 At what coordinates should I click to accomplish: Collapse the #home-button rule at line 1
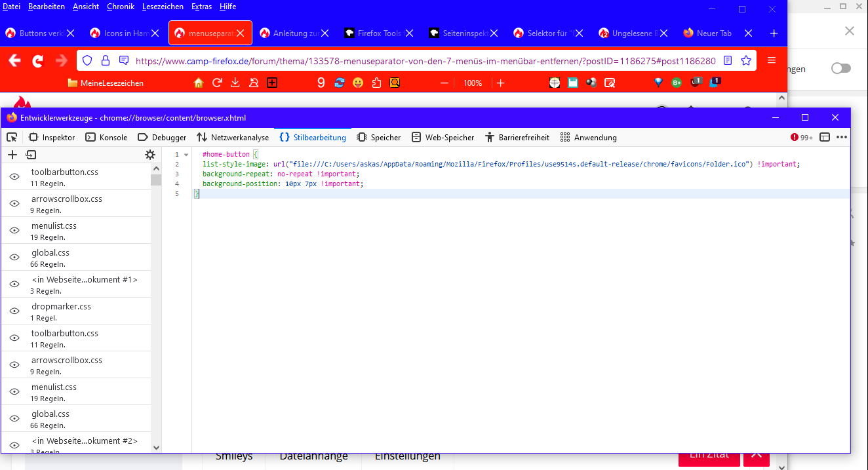click(x=186, y=155)
